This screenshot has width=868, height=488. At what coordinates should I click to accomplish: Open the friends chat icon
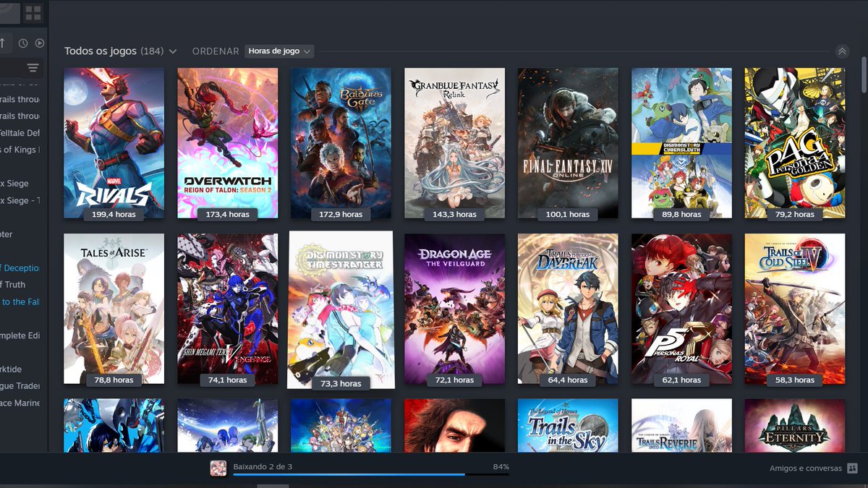(x=852, y=468)
